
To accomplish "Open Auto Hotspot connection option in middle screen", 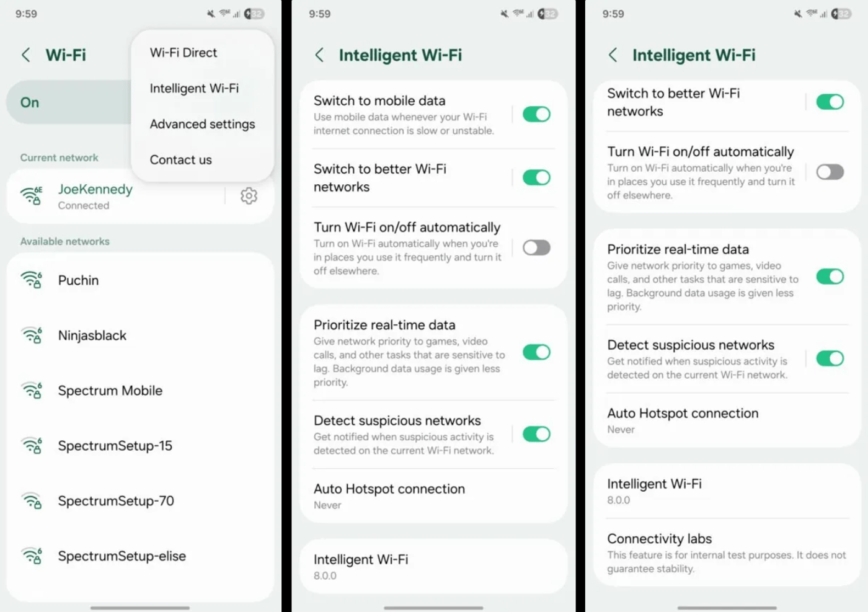I will click(x=433, y=496).
